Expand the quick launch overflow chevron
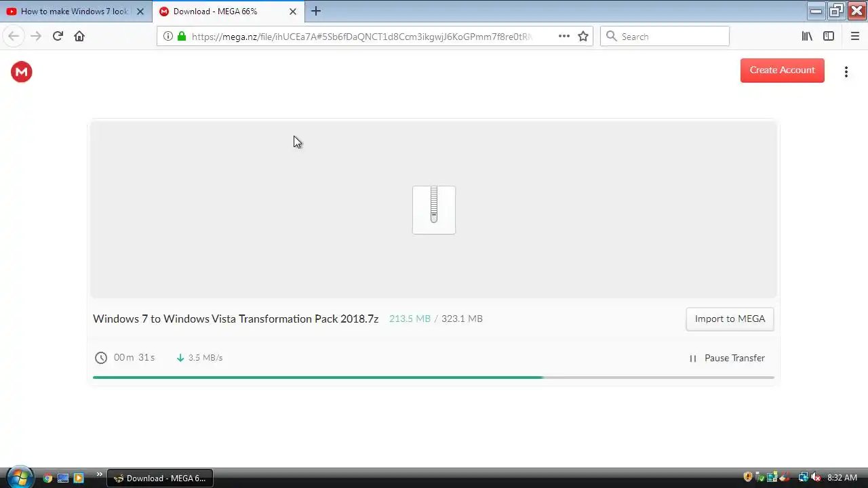Viewport: 868px width, 488px height. click(x=100, y=474)
